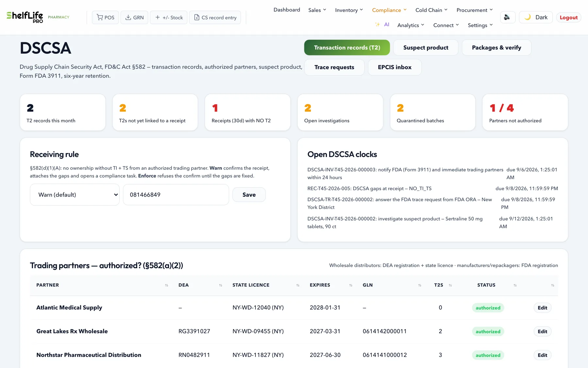
Task: Click sort arrows in the last column
Action: tap(553, 285)
